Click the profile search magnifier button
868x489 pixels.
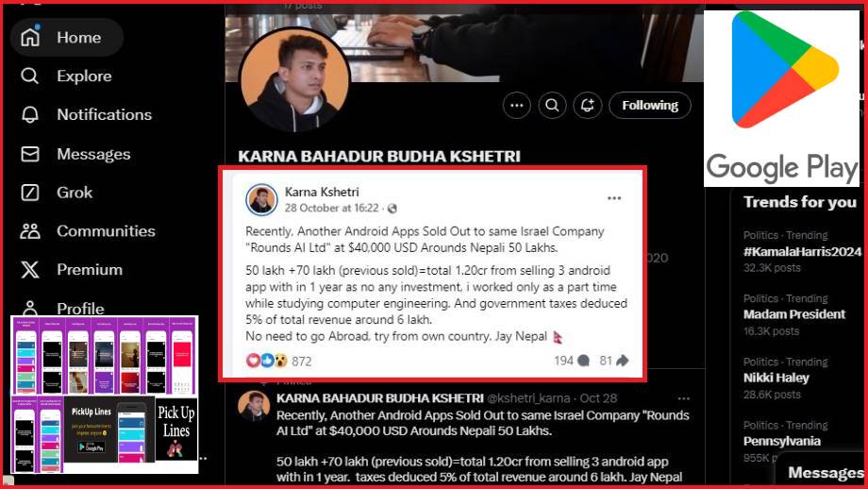[552, 105]
